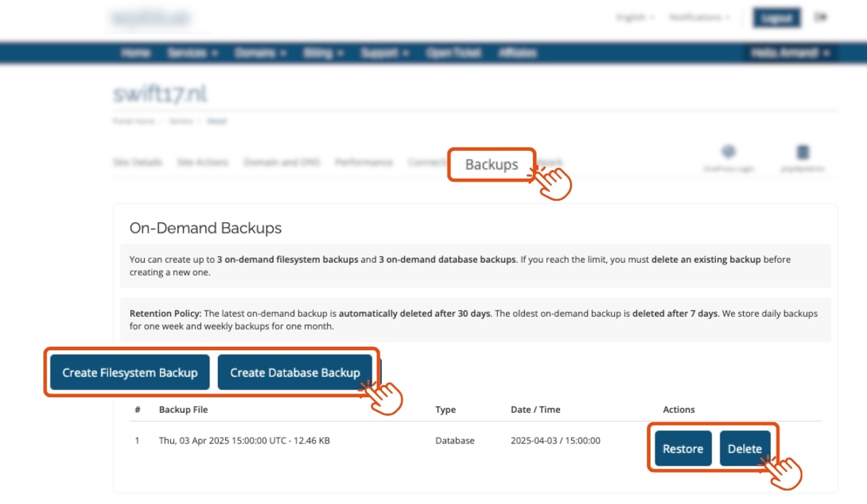
Task: Expand the Services menu
Action: 192,53
